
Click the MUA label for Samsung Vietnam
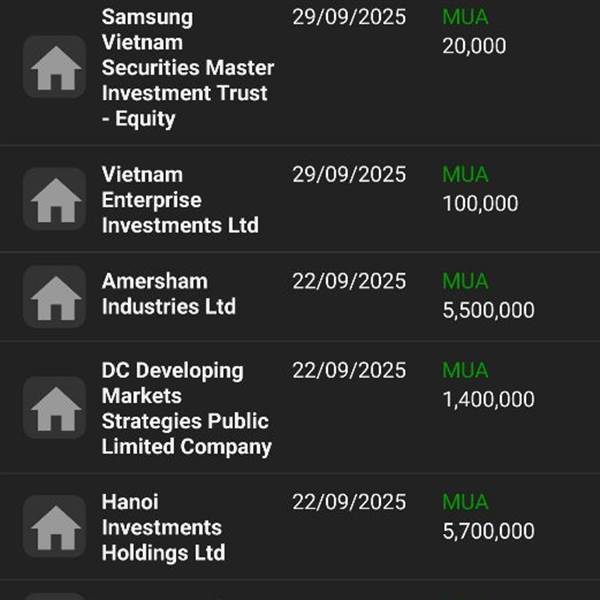(x=465, y=17)
